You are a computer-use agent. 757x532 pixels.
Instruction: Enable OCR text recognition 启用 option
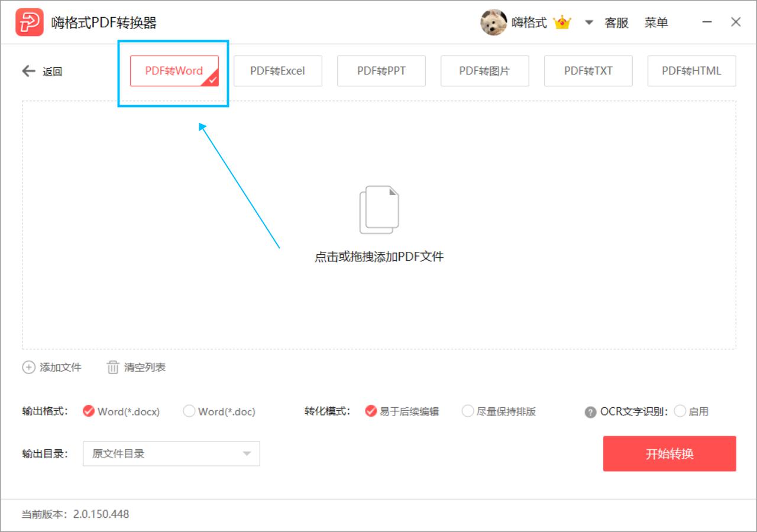coord(691,411)
